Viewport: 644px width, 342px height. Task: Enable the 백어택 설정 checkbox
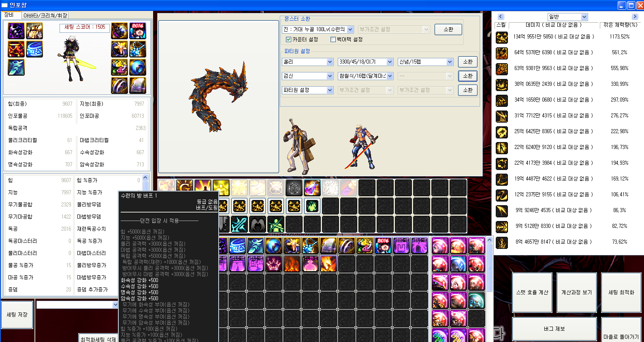[x=333, y=39]
